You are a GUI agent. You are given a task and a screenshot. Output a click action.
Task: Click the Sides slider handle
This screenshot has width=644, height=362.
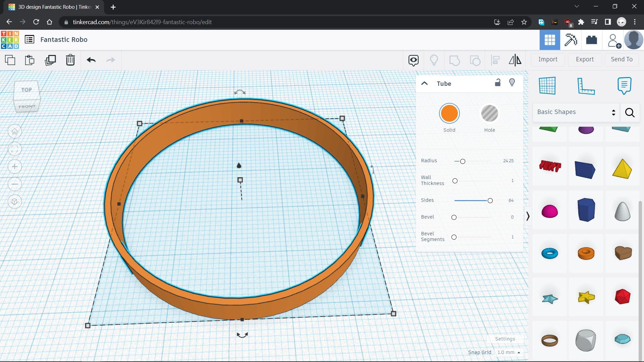[x=490, y=200]
